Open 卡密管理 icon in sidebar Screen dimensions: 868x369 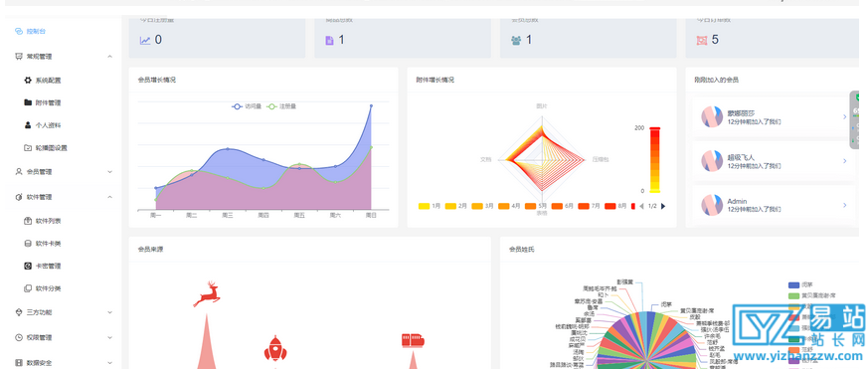tap(28, 266)
